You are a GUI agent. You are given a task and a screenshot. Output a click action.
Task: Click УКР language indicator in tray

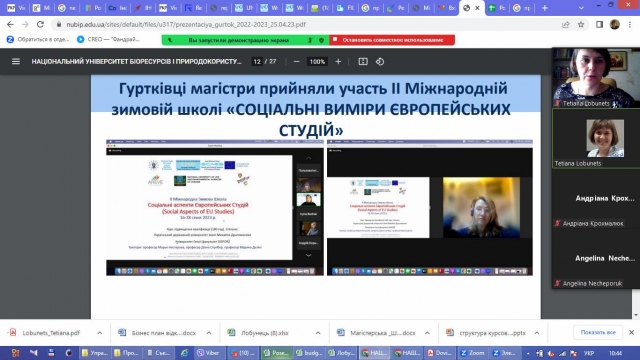point(589,353)
